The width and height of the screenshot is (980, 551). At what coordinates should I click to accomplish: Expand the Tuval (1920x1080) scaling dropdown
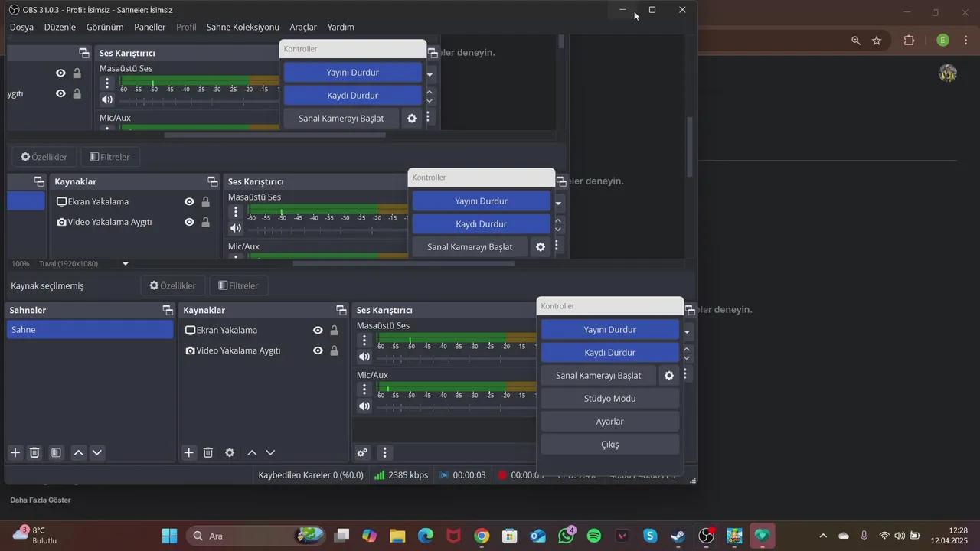pos(126,264)
